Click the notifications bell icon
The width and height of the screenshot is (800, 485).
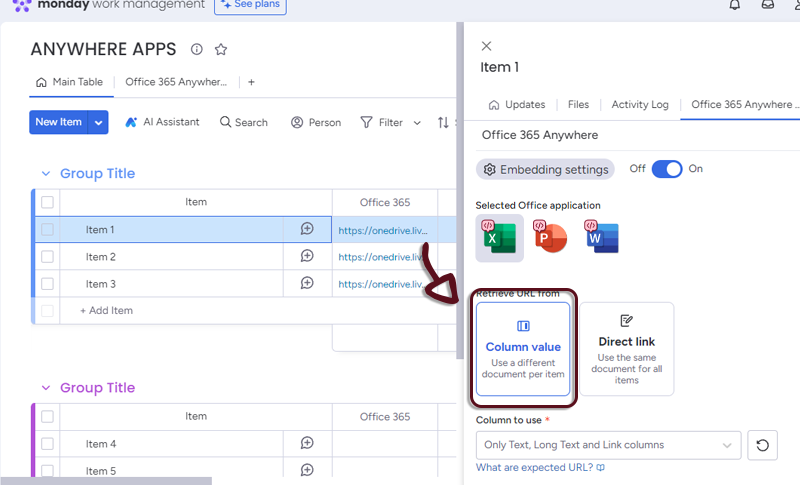pyautogui.click(x=735, y=6)
